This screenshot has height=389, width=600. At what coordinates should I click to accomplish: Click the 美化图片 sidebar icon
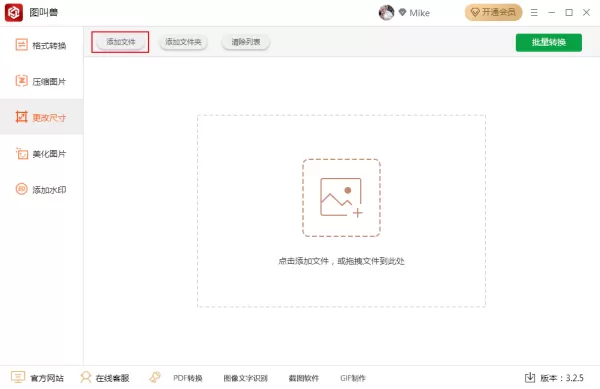point(21,153)
